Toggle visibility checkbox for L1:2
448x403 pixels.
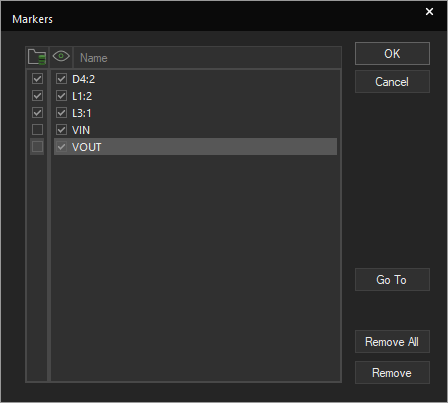[x=61, y=96]
